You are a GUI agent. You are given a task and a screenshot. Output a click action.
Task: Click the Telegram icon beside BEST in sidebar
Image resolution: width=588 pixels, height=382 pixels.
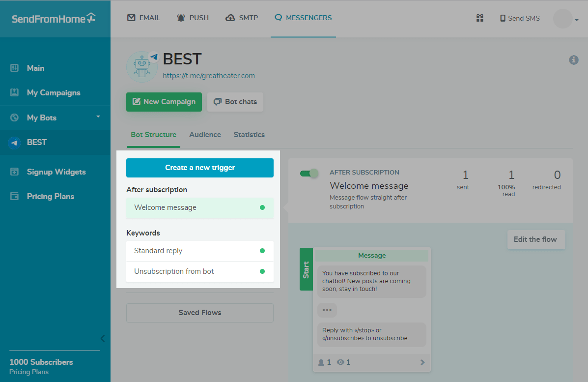(x=14, y=143)
